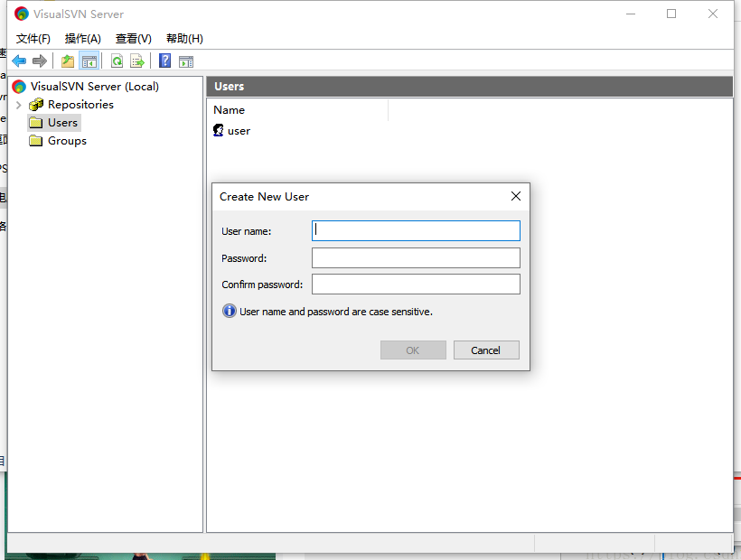The height and width of the screenshot is (560, 741).
Task: Select the 'user' entry in Users list
Action: pyautogui.click(x=239, y=131)
